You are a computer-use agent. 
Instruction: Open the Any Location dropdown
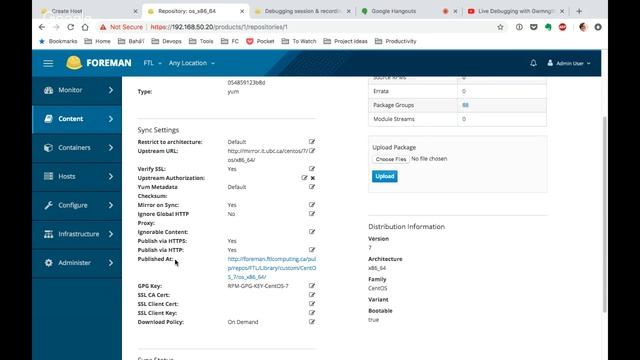[191, 63]
